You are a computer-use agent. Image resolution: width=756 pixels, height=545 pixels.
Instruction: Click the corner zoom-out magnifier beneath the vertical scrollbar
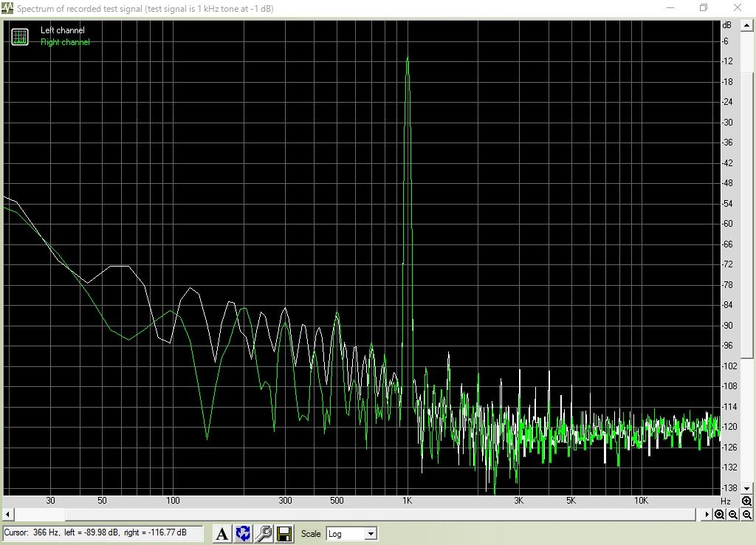tap(746, 514)
